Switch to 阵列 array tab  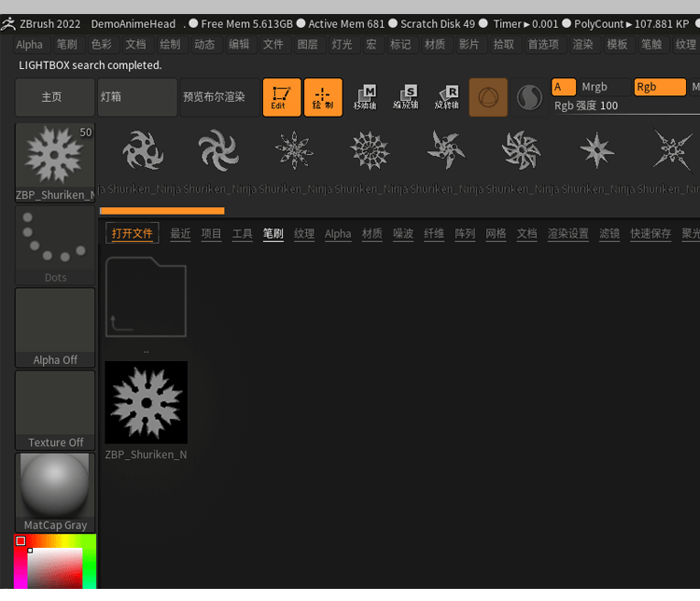[x=465, y=233]
